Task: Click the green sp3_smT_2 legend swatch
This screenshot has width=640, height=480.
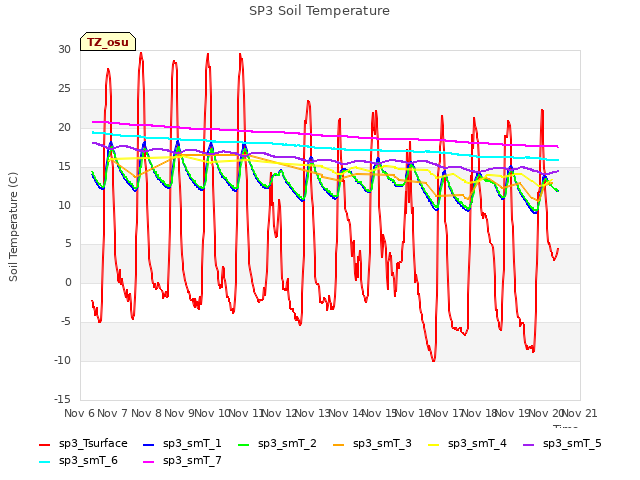Action: click(244, 444)
